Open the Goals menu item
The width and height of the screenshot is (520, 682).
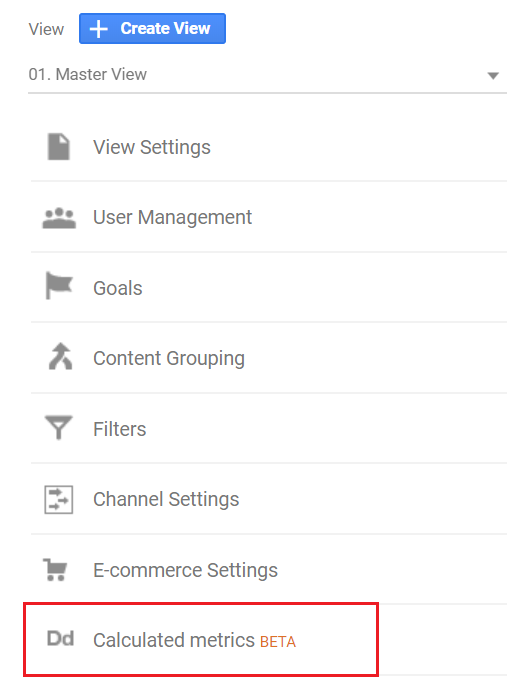pos(118,288)
